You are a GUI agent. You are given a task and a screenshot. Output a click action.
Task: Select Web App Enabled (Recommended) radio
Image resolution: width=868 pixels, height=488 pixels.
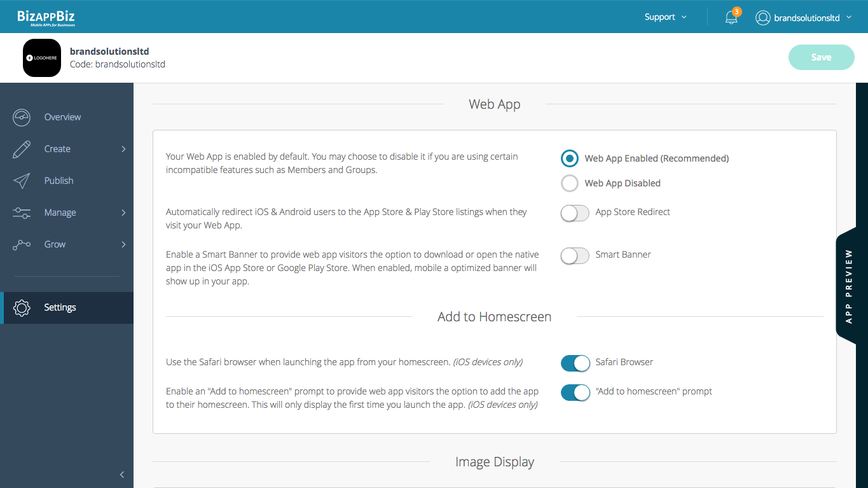point(570,158)
